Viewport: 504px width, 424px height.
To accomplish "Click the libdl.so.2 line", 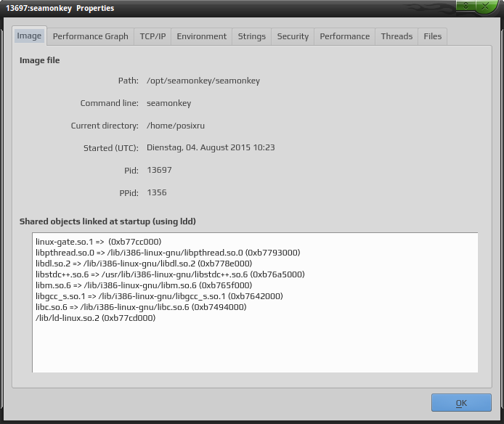I will [x=144, y=264].
